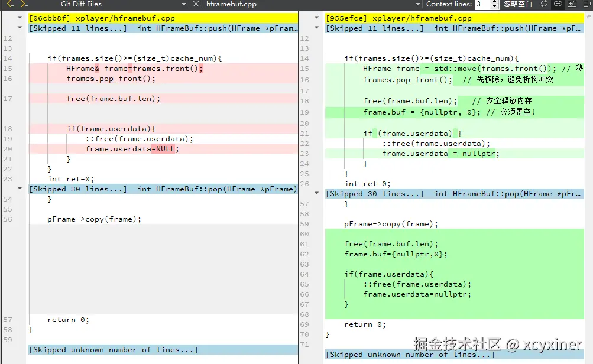
Task: Click the split view plus icon
Action: (587, 4)
